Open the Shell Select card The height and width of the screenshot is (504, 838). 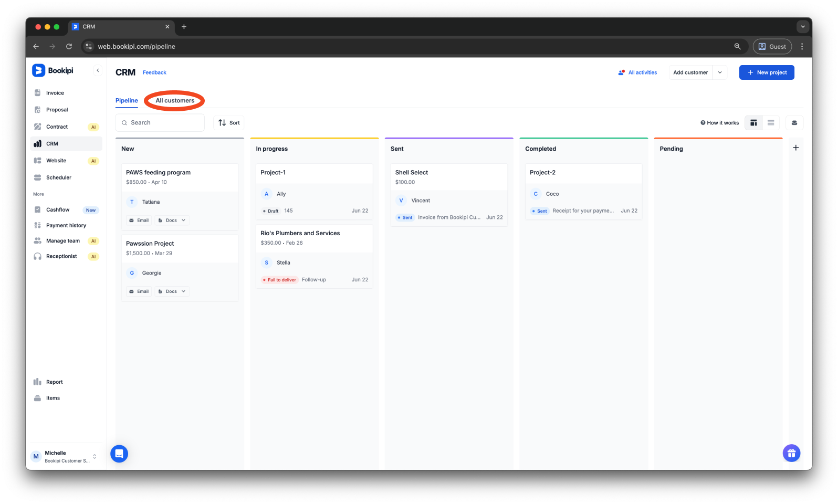point(449,195)
